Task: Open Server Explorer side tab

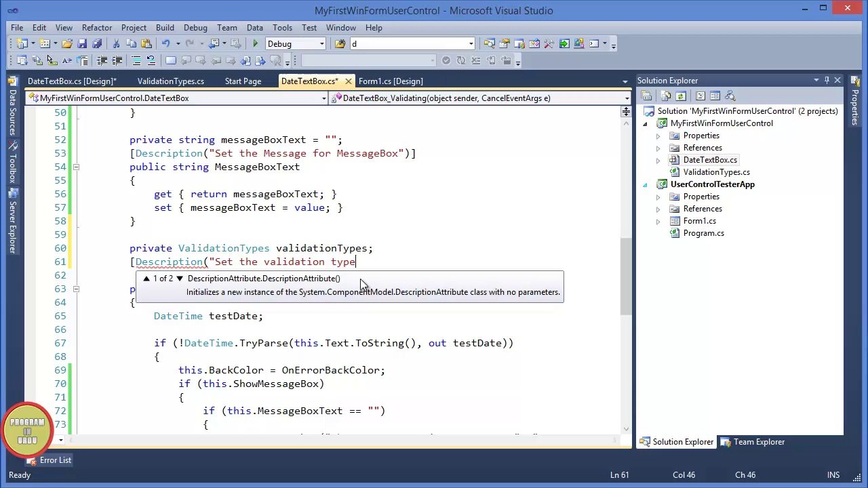Action: pos(12,220)
